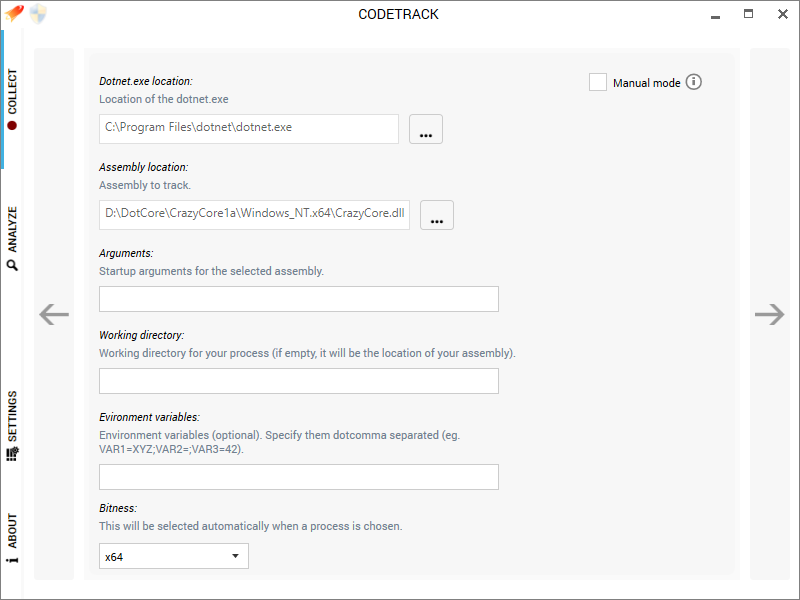This screenshot has height=600, width=800.
Task: Minimize the CodeTrack window
Action: pyautogui.click(x=715, y=15)
